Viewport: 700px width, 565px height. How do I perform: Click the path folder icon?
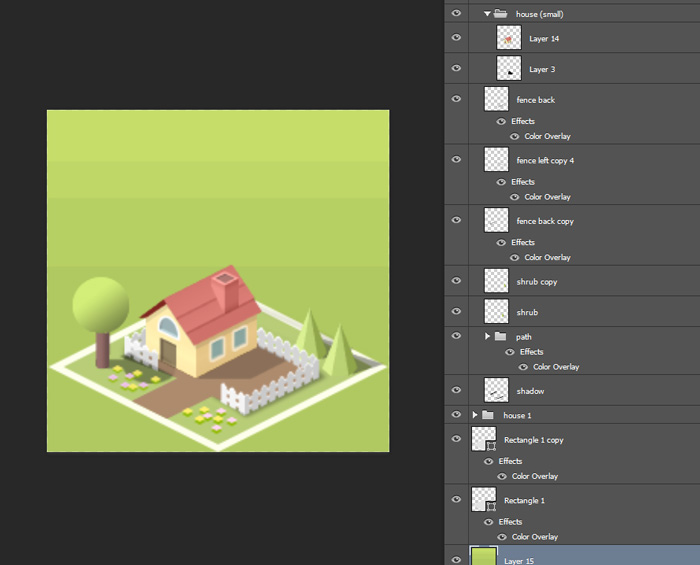point(500,336)
